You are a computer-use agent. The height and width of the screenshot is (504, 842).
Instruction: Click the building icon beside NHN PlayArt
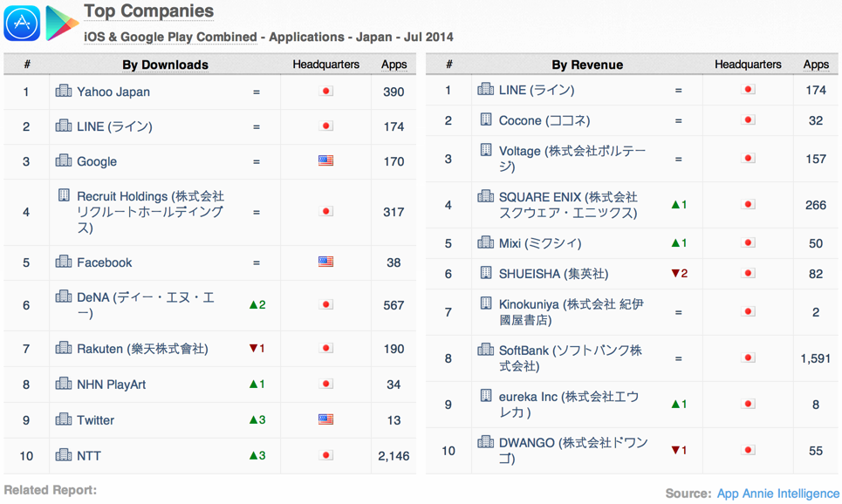[64, 384]
